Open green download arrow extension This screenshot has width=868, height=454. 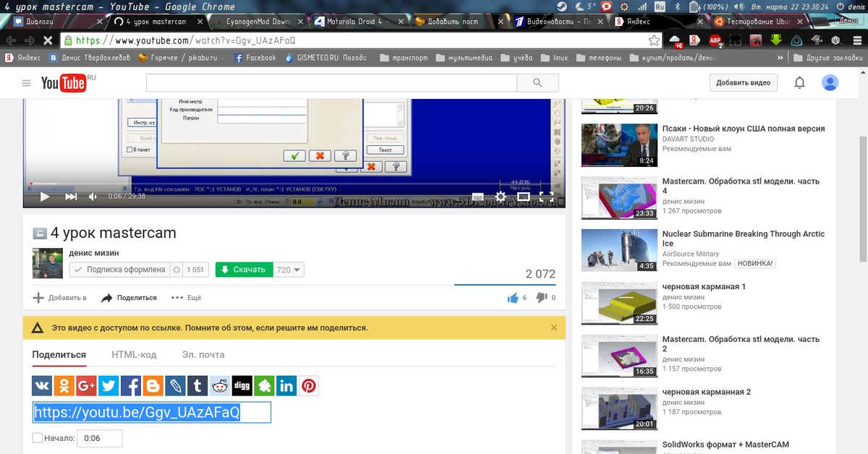click(x=776, y=40)
